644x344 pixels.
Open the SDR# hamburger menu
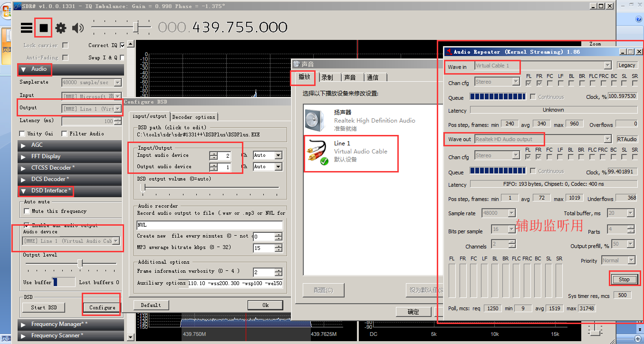(x=27, y=28)
